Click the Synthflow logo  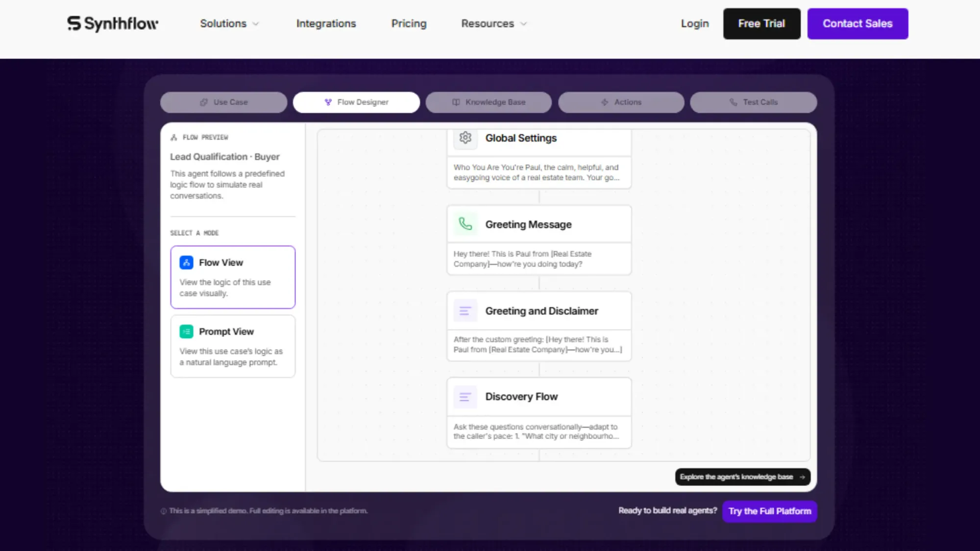113,24
